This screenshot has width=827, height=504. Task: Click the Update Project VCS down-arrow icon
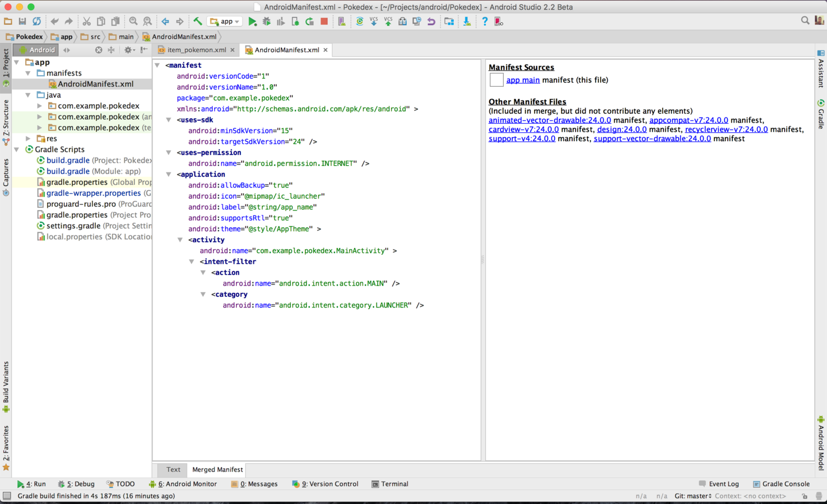pos(374,21)
